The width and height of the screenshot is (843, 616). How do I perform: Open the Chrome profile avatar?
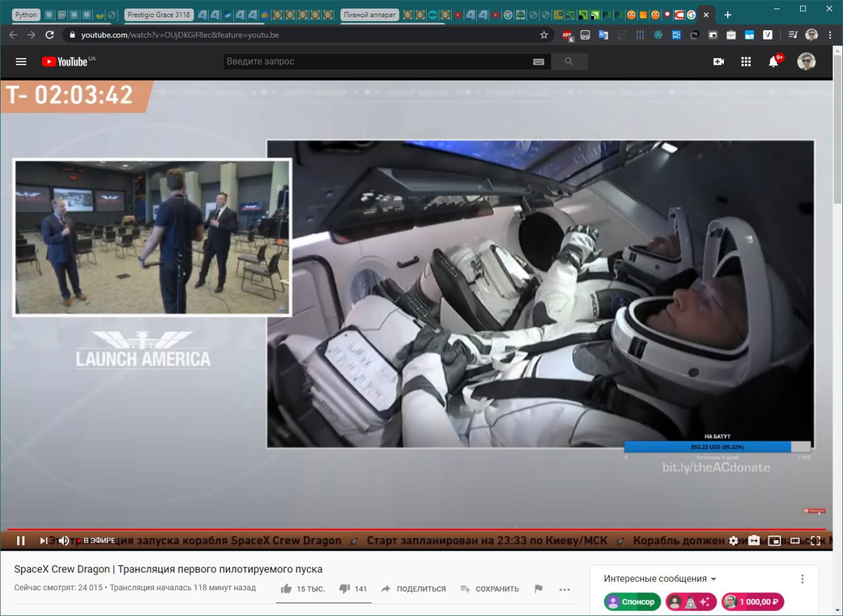[811, 35]
